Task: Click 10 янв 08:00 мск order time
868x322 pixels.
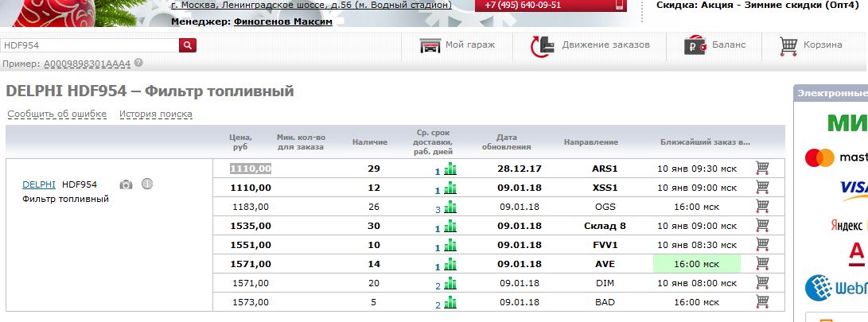Action: pyautogui.click(x=697, y=283)
